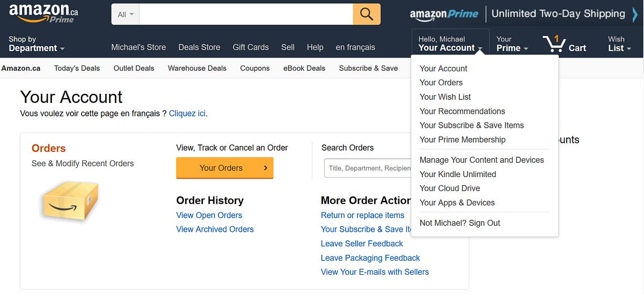This screenshot has width=644, height=294.
Task: Open Warehouse Deals in navigation bar
Action: tap(197, 68)
